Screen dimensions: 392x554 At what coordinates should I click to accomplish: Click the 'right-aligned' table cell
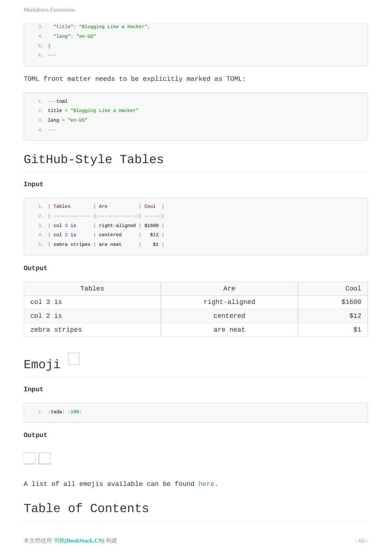tap(229, 302)
